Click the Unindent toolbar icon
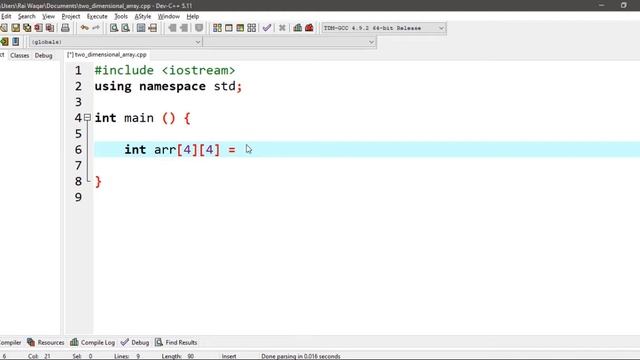 click(184, 28)
